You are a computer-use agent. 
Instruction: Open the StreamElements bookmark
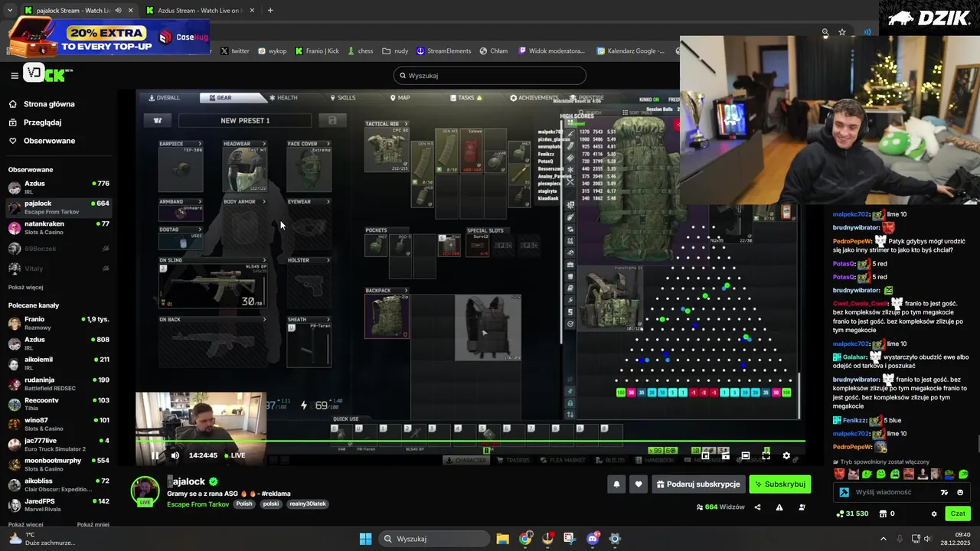coord(443,51)
